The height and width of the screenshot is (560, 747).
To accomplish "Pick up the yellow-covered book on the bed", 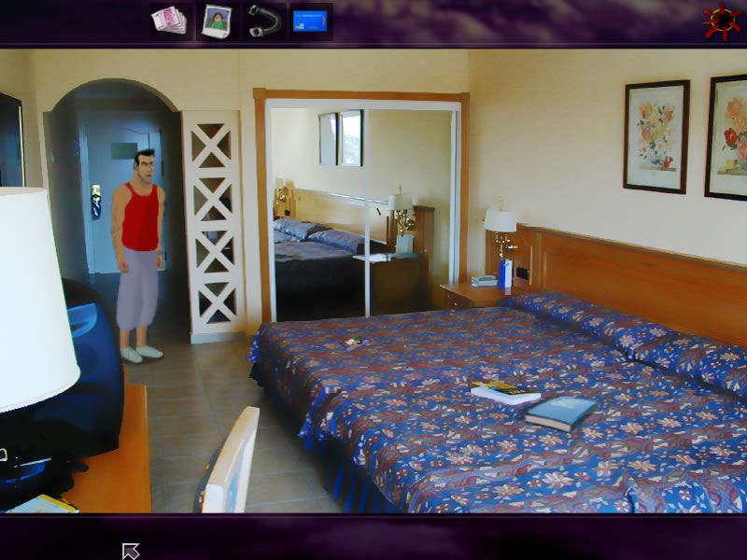I will pos(505,393).
